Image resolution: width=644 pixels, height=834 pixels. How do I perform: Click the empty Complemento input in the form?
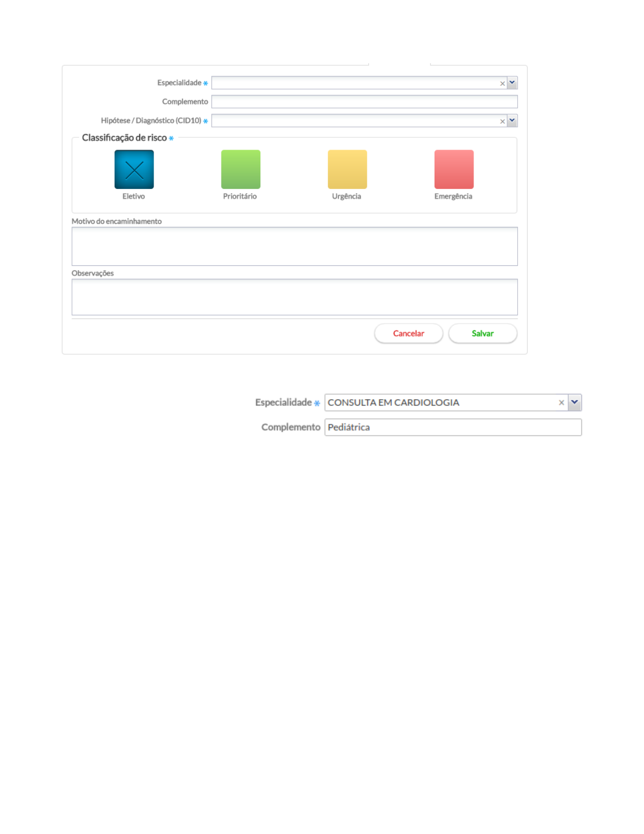coord(365,102)
